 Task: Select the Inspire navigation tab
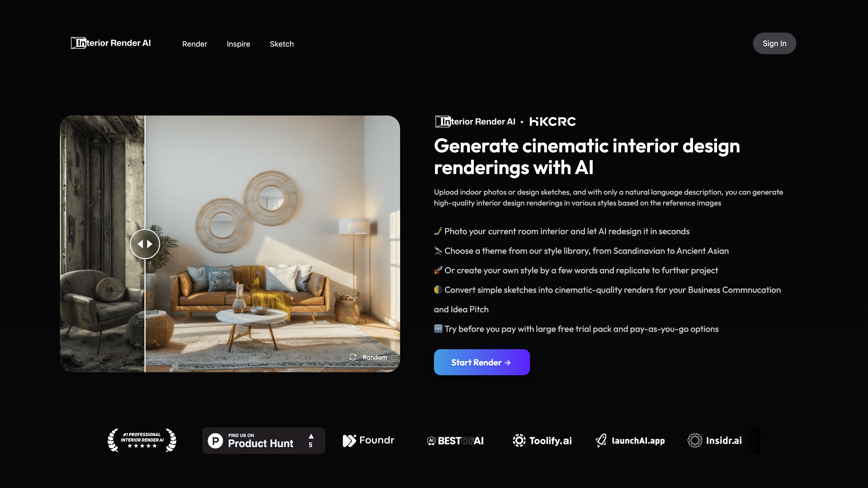(x=238, y=43)
